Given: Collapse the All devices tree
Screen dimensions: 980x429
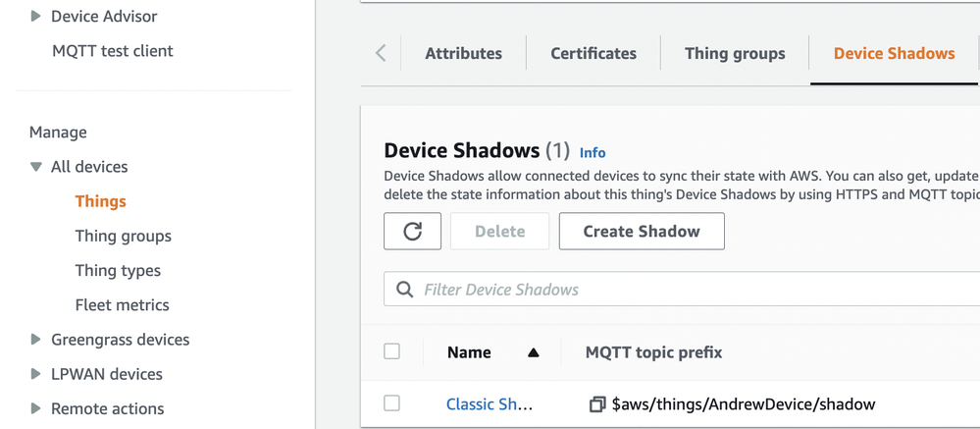Looking at the screenshot, I should (x=36, y=167).
